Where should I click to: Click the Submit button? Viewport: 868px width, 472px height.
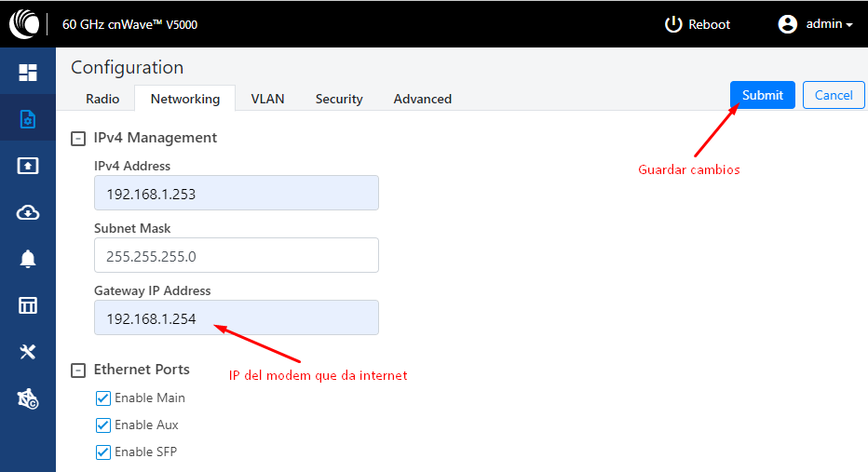762,95
